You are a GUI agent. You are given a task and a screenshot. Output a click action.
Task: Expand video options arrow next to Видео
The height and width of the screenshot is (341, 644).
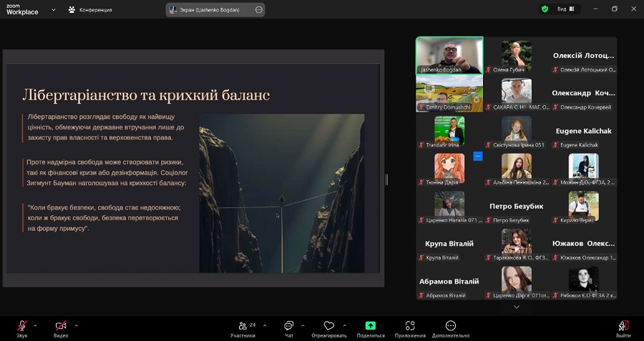pos(77,325)
